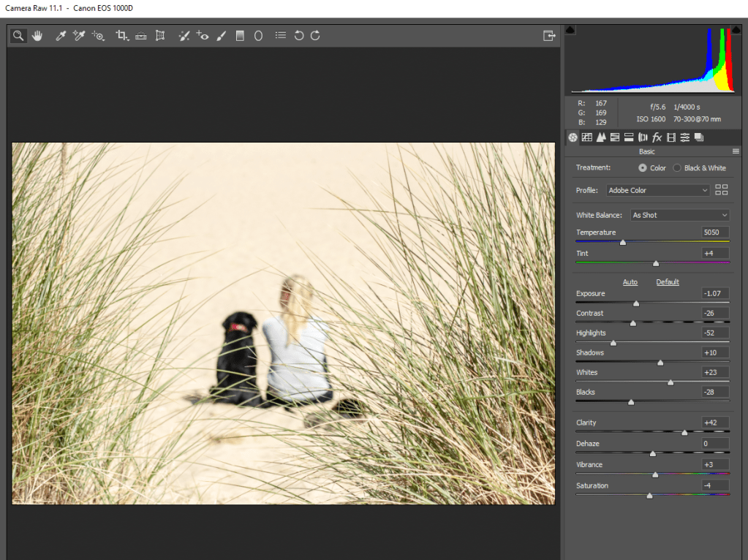Viewport: 748px width, 560px height.
Task: Rotate image 90 degrees clockwise
Action: pos(315,35)
